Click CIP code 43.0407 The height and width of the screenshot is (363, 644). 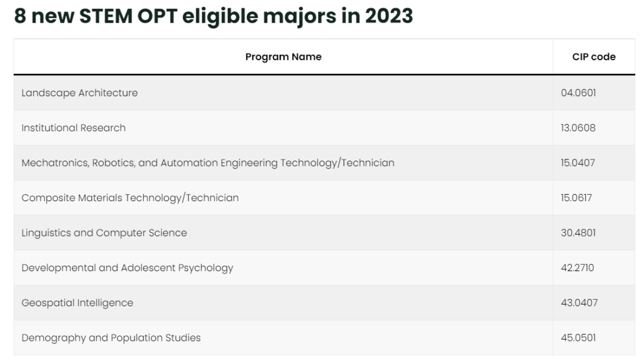(x=579, y=303)
